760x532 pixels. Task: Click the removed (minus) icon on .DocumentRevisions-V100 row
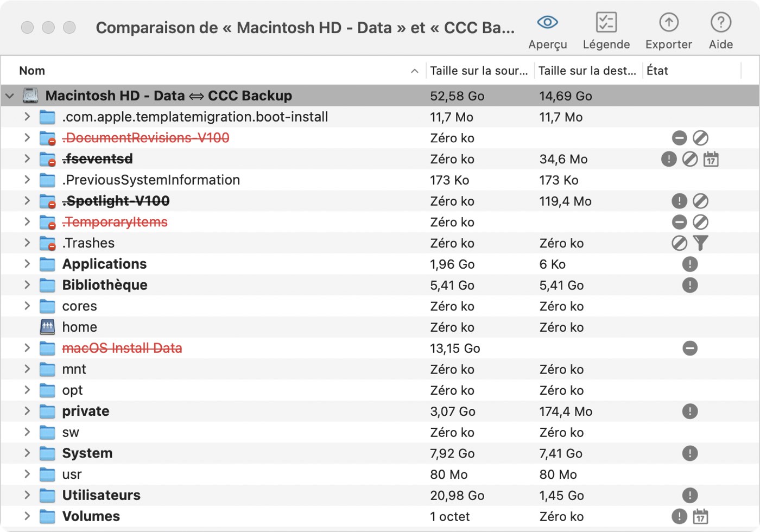pos(679,138)
